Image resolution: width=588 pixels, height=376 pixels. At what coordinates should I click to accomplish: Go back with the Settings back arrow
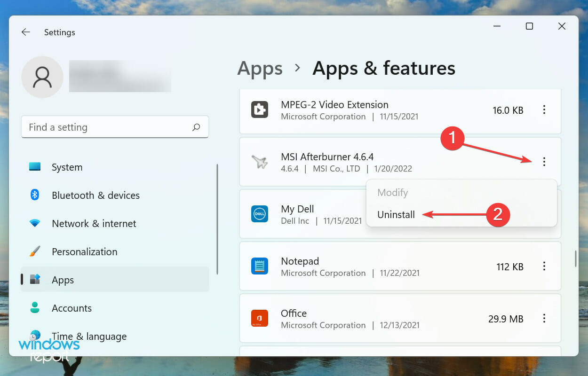click(25, 32)
